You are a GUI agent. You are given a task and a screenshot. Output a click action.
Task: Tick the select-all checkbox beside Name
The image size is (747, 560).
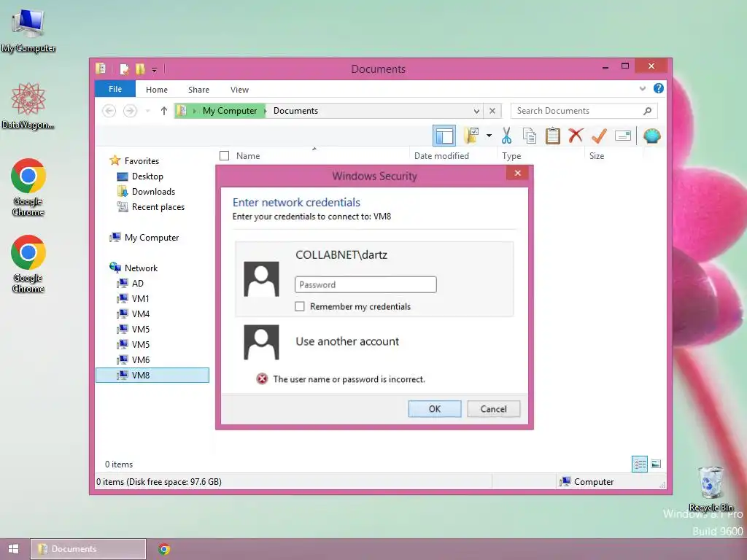click(225, 156)
